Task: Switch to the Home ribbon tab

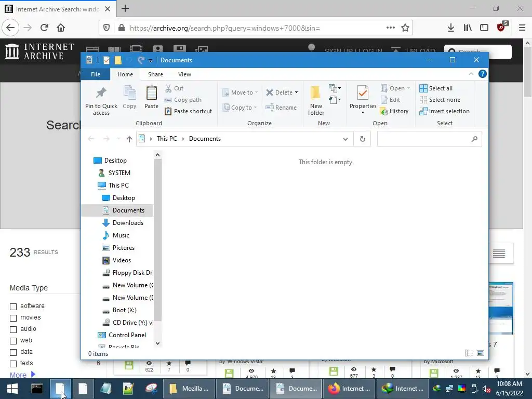Action: tap(125, 74)
